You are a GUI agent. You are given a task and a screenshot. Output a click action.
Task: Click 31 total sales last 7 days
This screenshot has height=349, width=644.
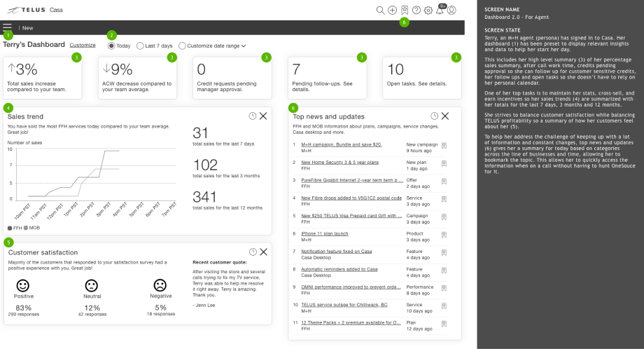tap(200, 132)
